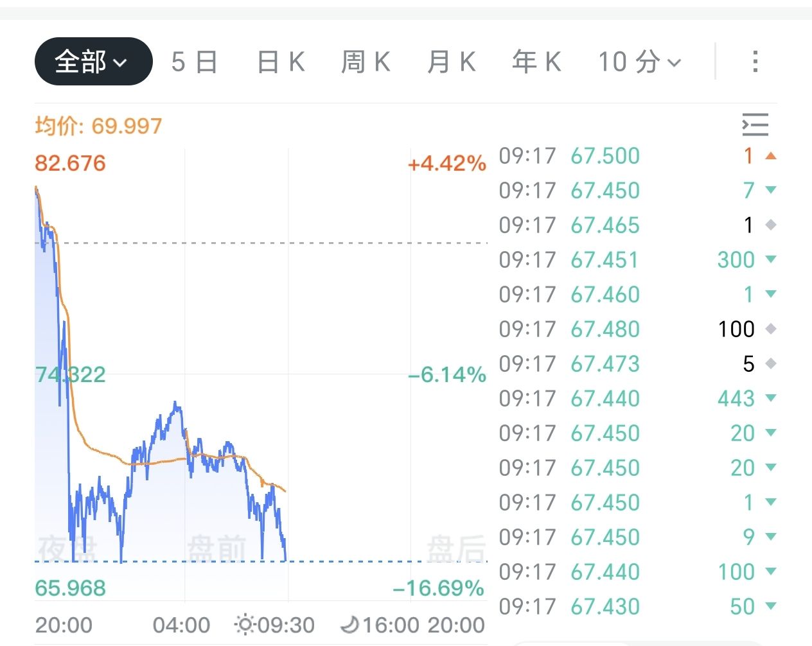The height and width of the screenshot is (646, 812).
Task: Click the 夜盘 overnight chart section
Action: (67, 548)
